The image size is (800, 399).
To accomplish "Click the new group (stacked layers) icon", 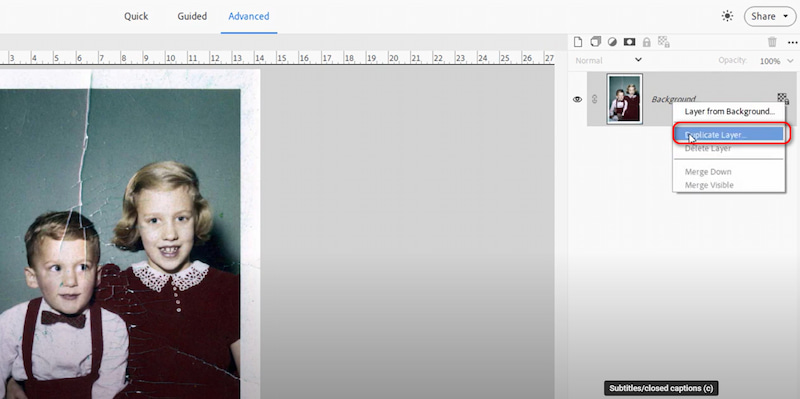I will [595, 42].
